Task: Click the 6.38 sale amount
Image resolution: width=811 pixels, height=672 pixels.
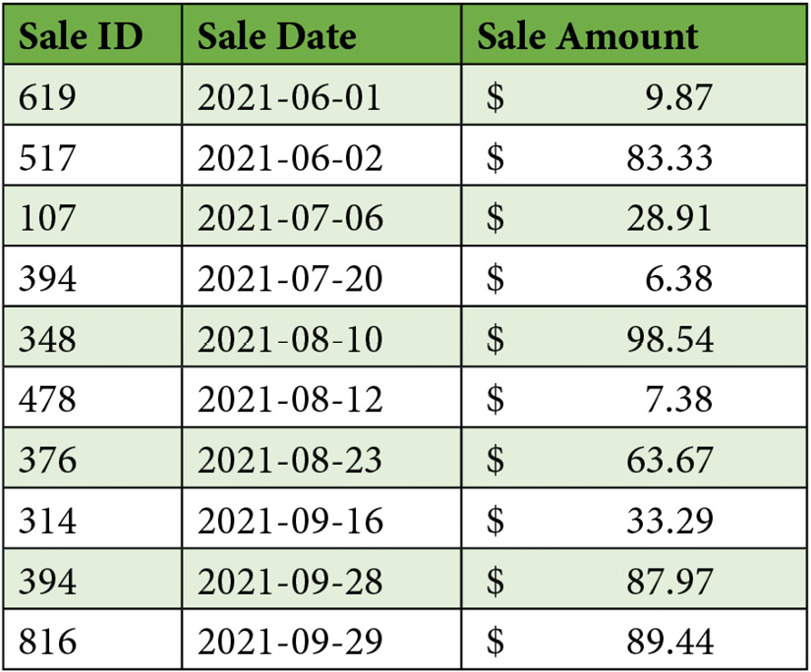Action: coord(679,279)
